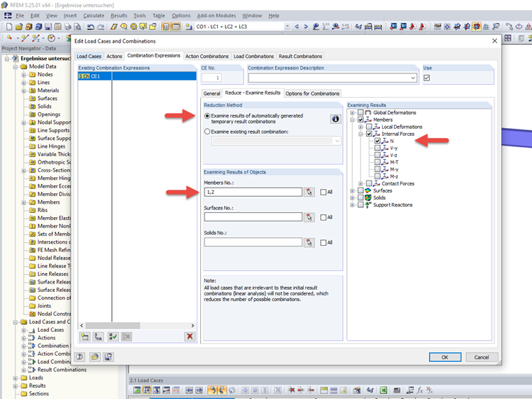
Task: Click Cancel button
Action: click(482, 357)
